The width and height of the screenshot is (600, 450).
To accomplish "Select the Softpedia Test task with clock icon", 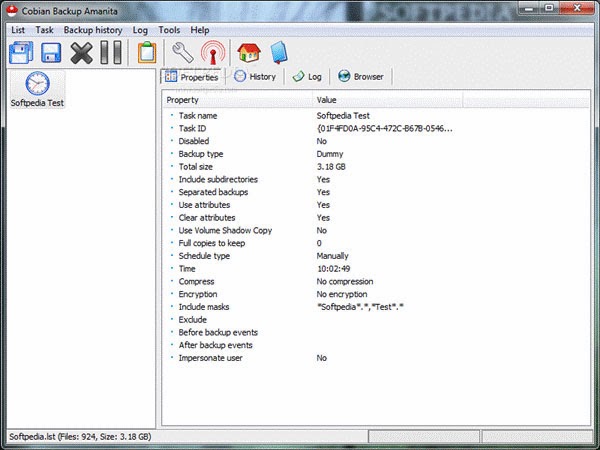I will tap(37, 90).
